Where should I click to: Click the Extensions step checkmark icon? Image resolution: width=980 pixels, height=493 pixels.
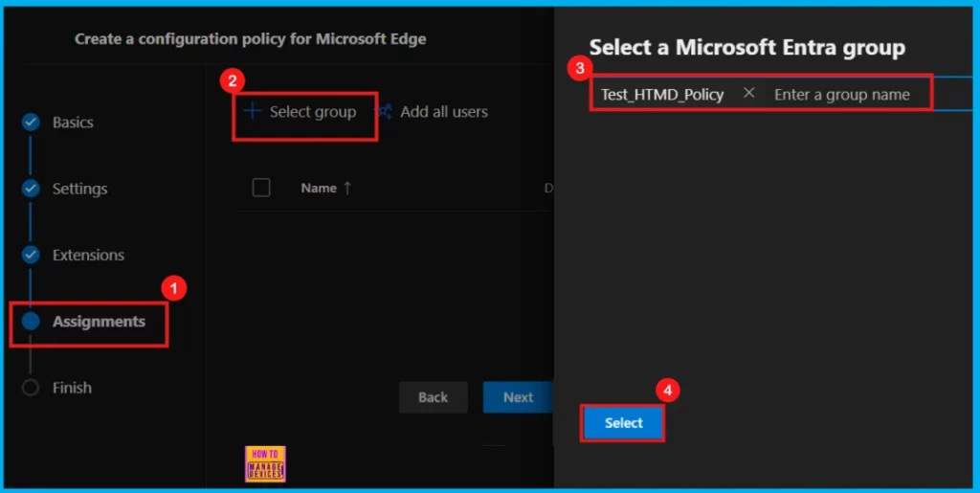(x=31, y=255)
